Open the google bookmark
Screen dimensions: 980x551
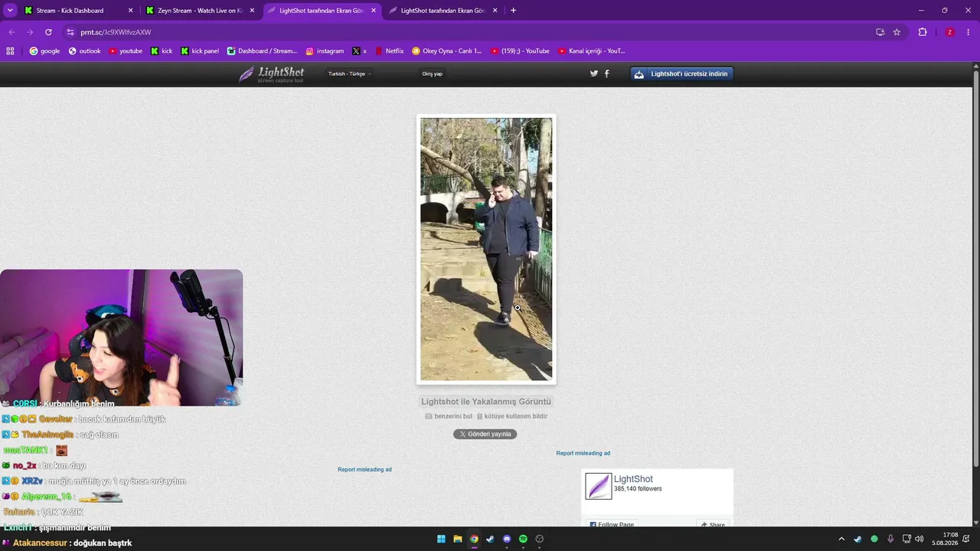[44, 51]
